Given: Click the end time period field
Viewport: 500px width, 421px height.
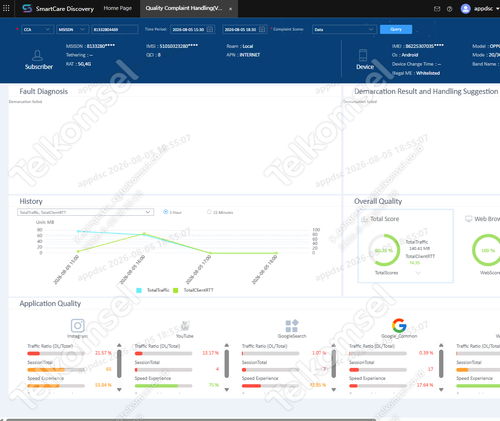Looking at the screenshot, I should click(245, 29).
